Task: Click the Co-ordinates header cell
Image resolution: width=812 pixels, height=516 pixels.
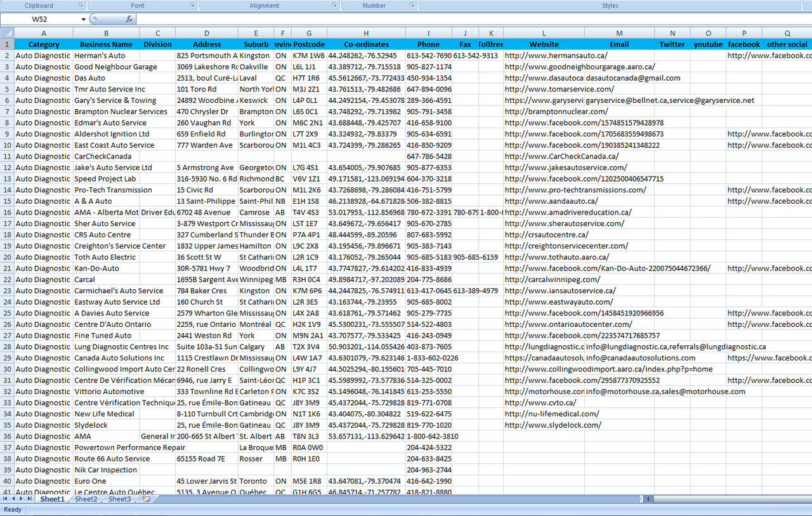Action: point(366,44)
